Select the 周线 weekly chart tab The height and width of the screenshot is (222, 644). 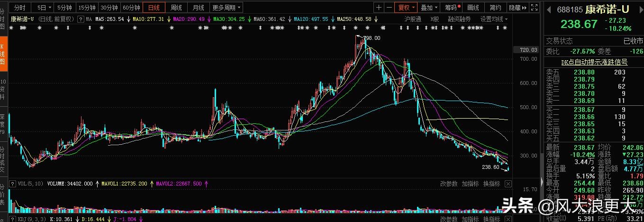click(176, 8)
